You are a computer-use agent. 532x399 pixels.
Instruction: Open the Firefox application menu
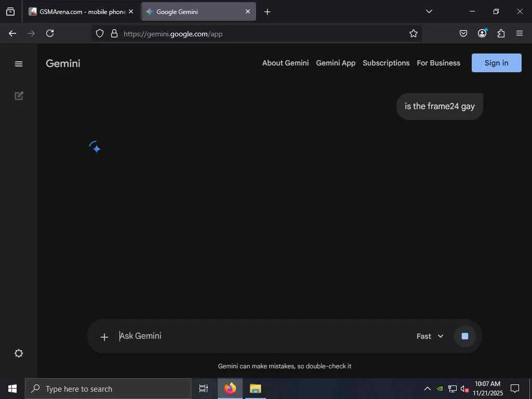(520, 33)
